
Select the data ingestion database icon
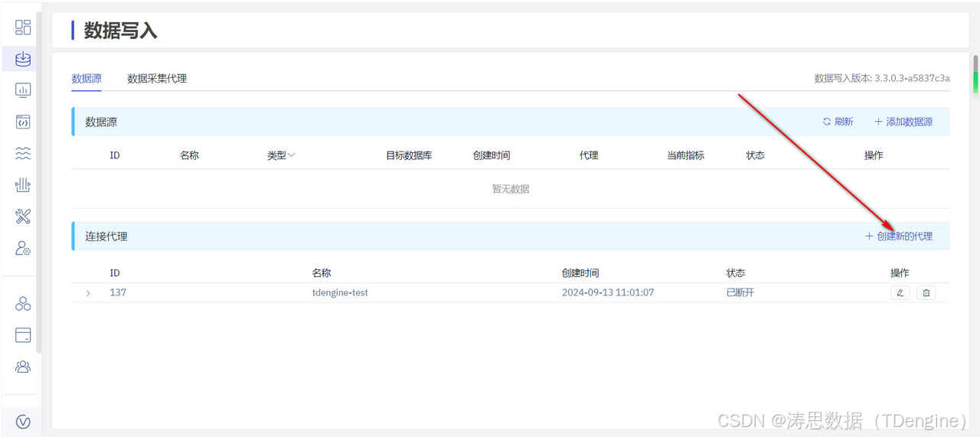[x=23, y=59]
